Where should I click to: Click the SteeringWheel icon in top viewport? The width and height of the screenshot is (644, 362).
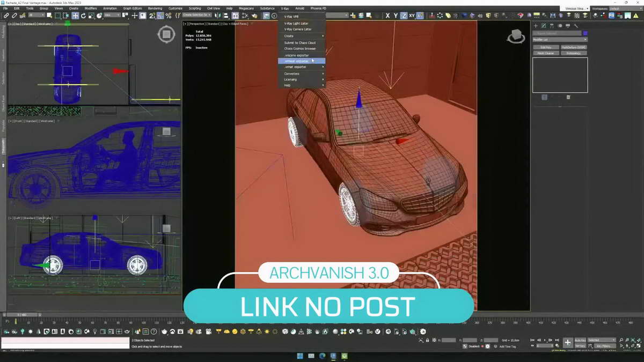[x=166, y=35]
